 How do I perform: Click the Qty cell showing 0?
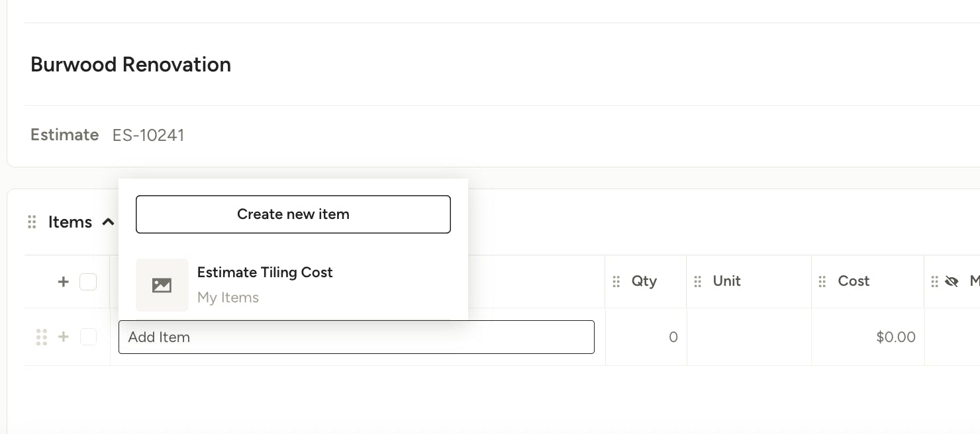pyautogui.click(x=646, y=337)
